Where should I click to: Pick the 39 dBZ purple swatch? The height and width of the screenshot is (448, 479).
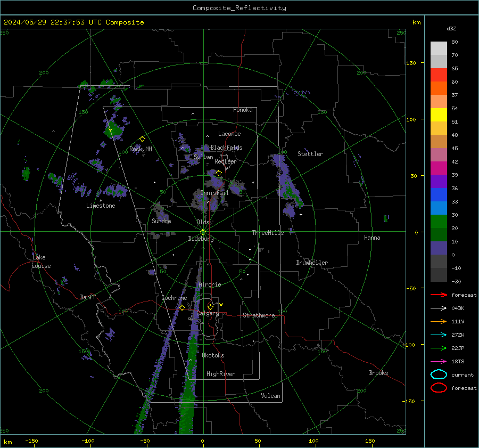tap(439, 181)
